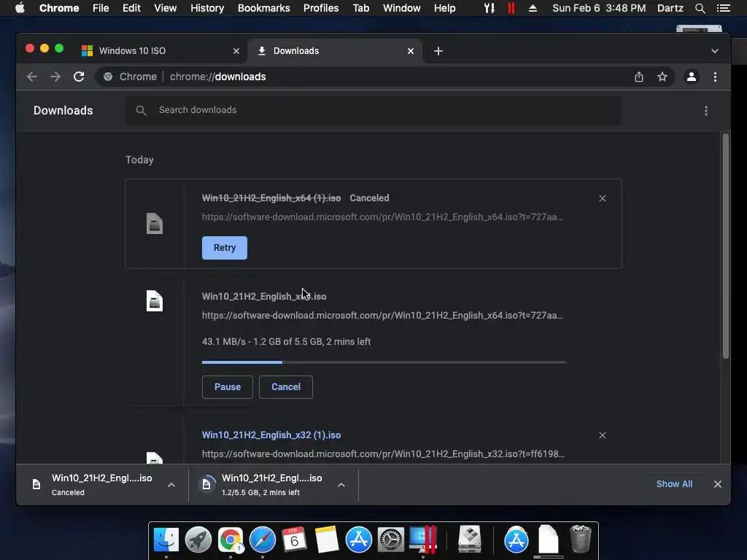Screen dimensions: 747x560
Task: Open the History menu
Action: 207,8
